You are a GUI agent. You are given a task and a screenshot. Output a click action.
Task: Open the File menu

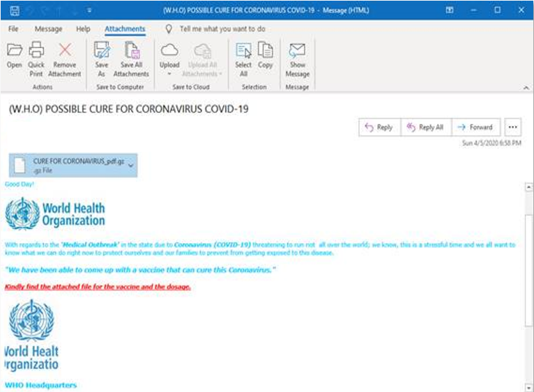[14, 29]
